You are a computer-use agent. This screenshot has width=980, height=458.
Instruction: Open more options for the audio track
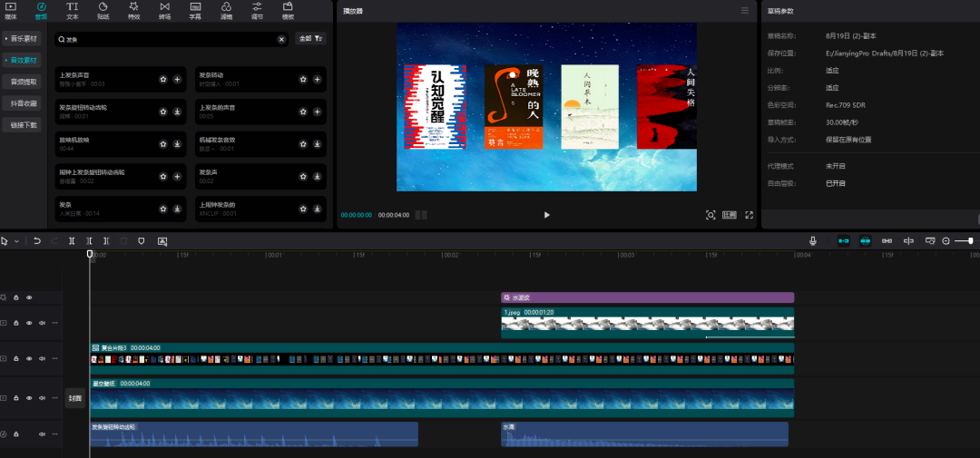tap(55, 434)
